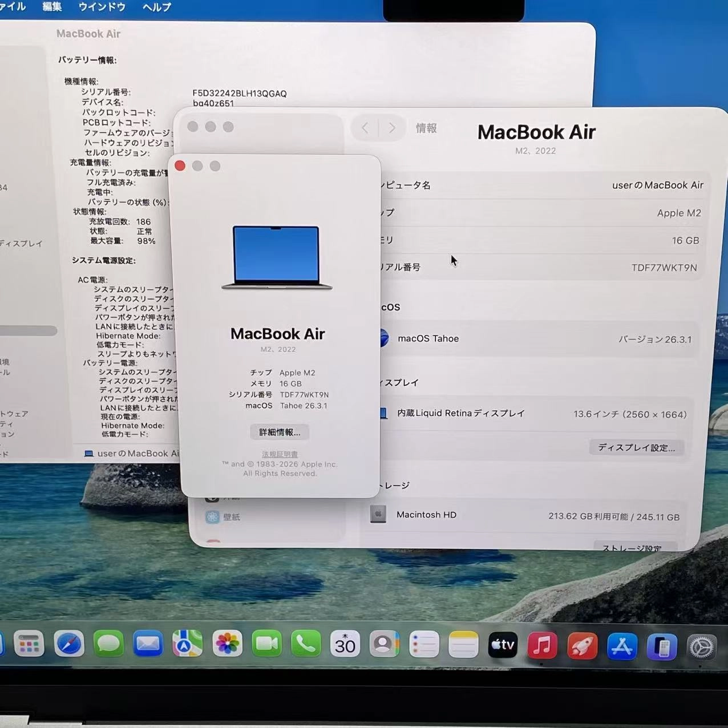This screenshot has width=728, height=728.
Task: Click バージョン 26.3.1 text
Action: (655, 339)
